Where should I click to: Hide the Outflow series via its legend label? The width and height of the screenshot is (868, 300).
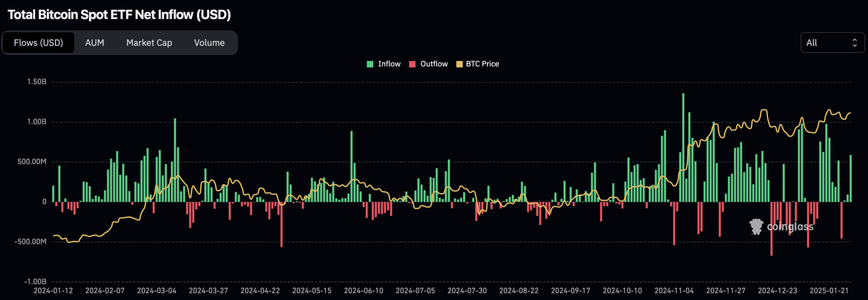[434, 64]
